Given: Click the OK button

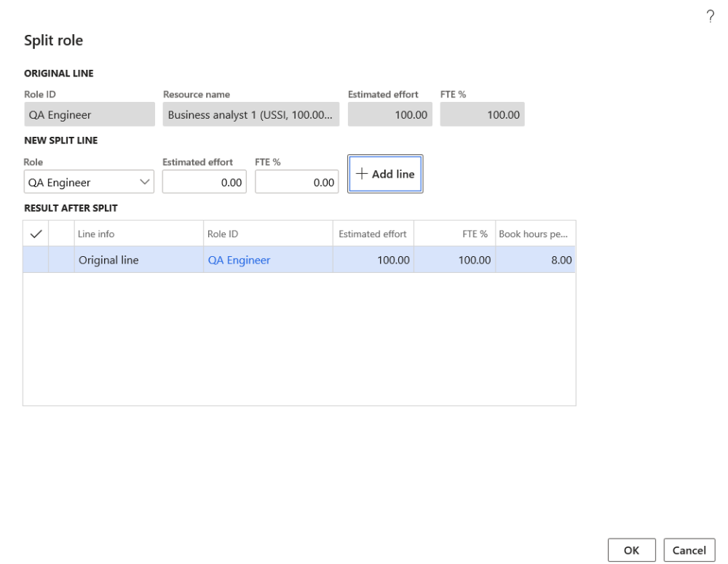Looking at the screenshot, I should click(631, 550).
